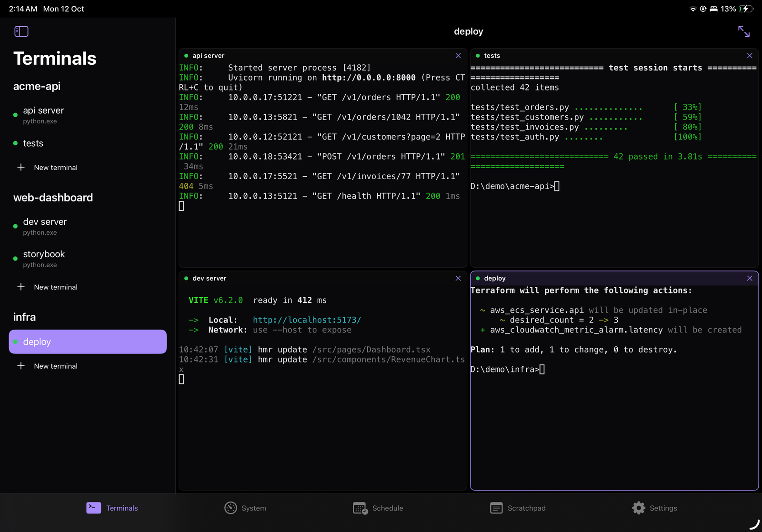Open the Settings tab
Screen dimensions: 762x532
tap(654, 508)
